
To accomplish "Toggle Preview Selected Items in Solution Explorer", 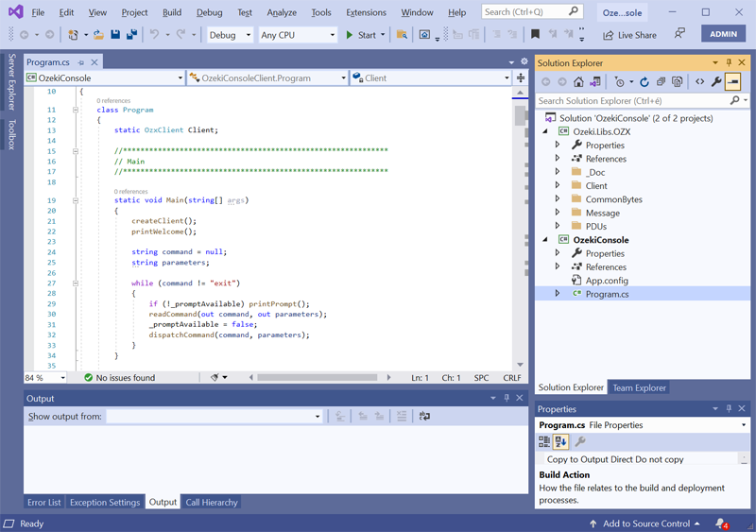I will pos(733,82).
